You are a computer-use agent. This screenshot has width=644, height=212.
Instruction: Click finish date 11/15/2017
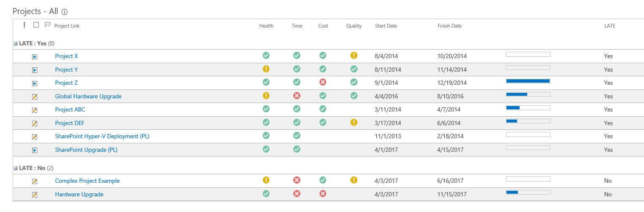pos(452,194)
